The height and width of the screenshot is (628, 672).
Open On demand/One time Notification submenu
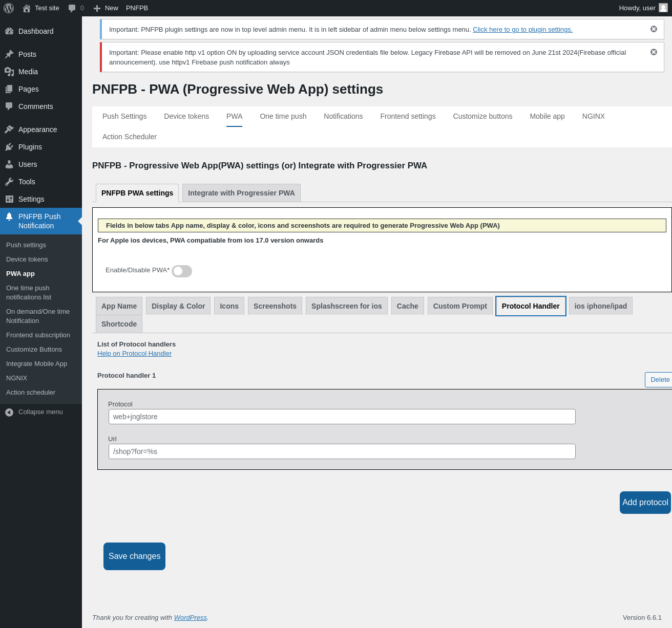[x=41, y=316]
